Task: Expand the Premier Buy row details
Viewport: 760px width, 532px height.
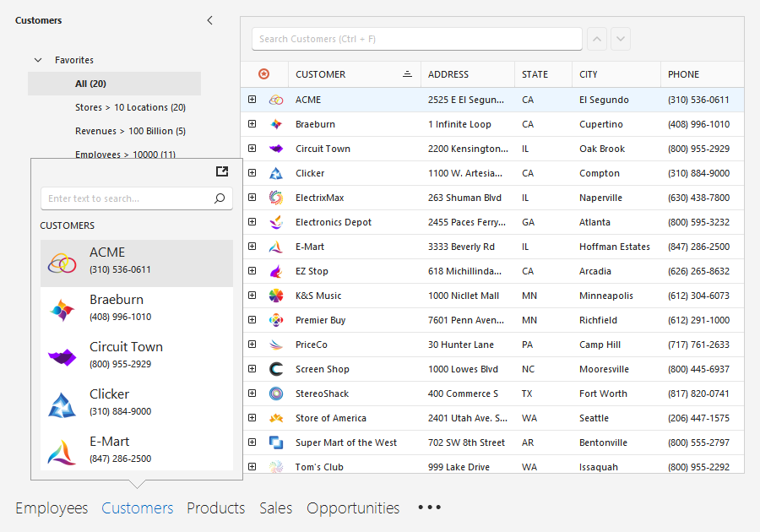Action: point(252,320)
